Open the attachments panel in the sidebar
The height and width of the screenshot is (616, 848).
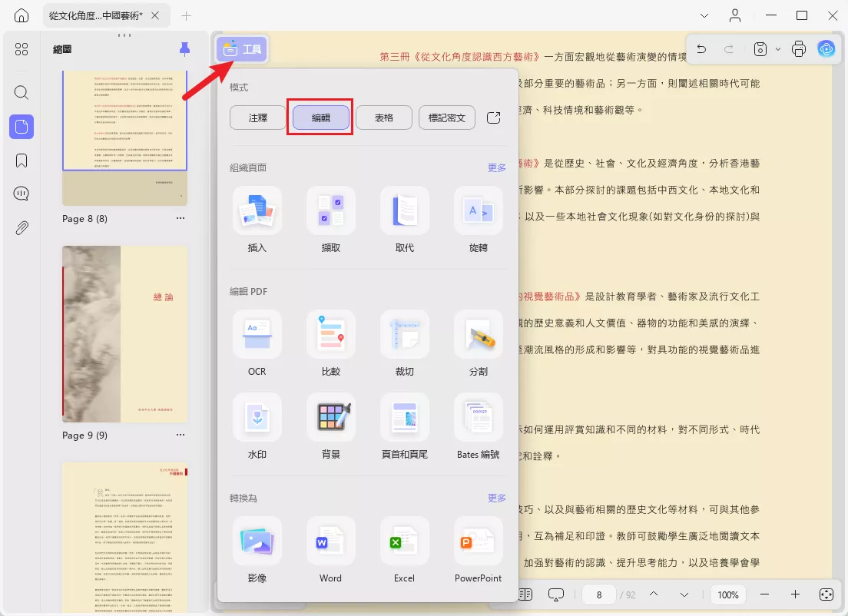pos(21,227)
